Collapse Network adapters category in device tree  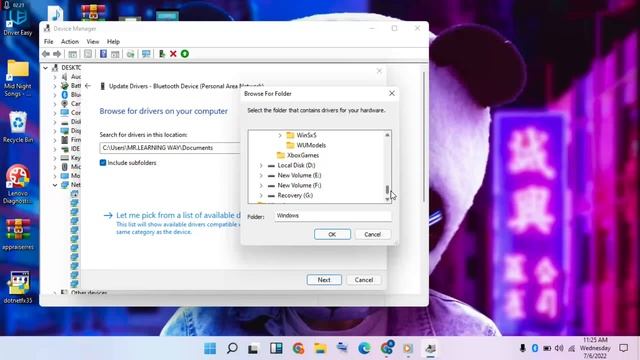click(55, 185)
